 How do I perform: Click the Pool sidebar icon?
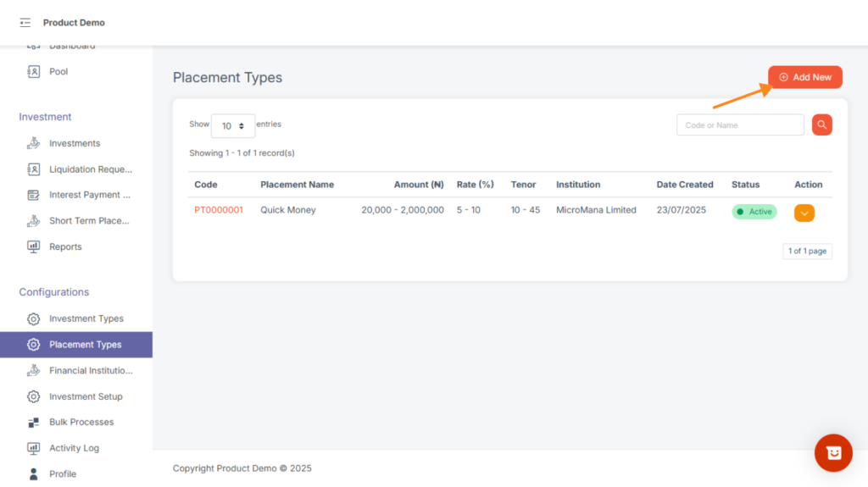tap(34, 72)
